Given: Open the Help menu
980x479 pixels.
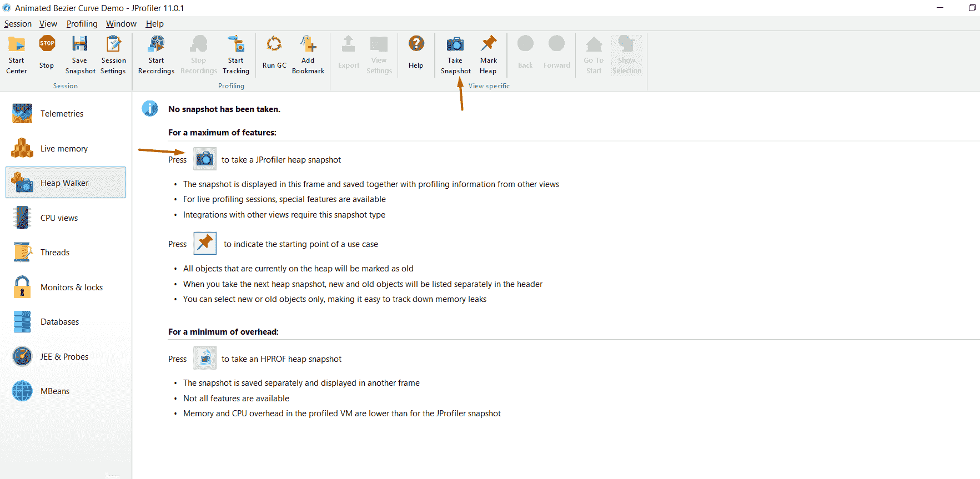Looking at the screenshot, I should tap(154, 23).
